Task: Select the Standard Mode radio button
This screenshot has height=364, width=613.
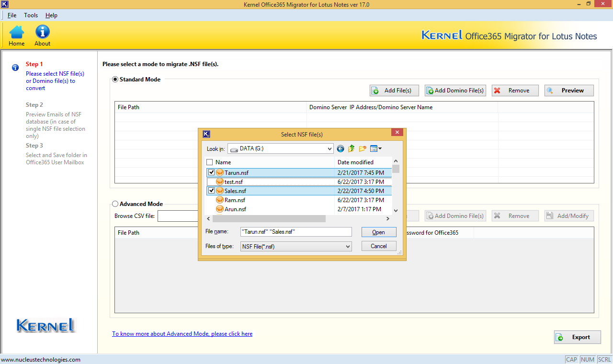Action: pyautogui.click(x=115, y=80)
